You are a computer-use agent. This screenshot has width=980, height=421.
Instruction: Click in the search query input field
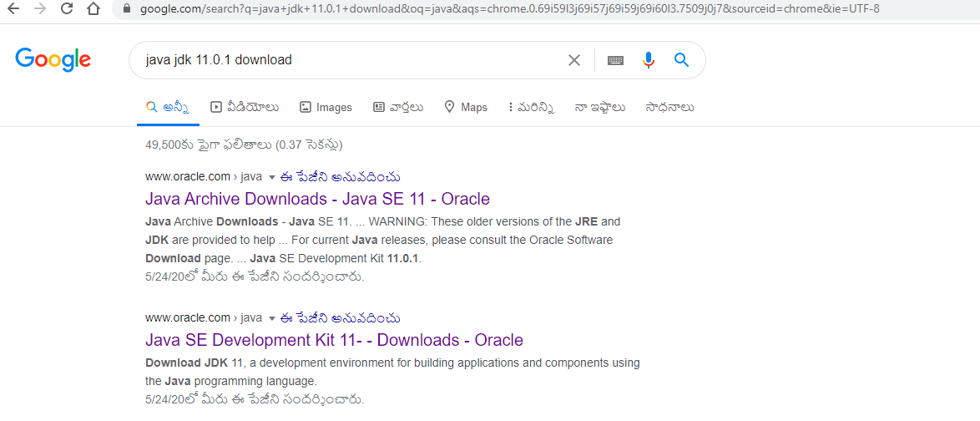pos(350,60)
